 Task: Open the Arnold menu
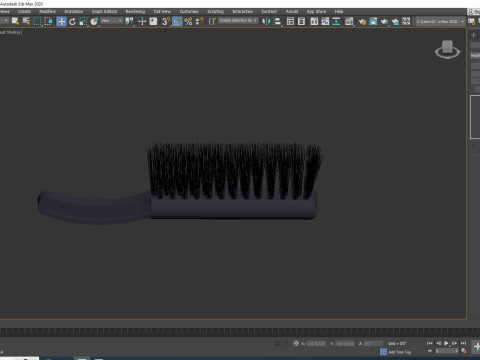(x=292, y=11)
